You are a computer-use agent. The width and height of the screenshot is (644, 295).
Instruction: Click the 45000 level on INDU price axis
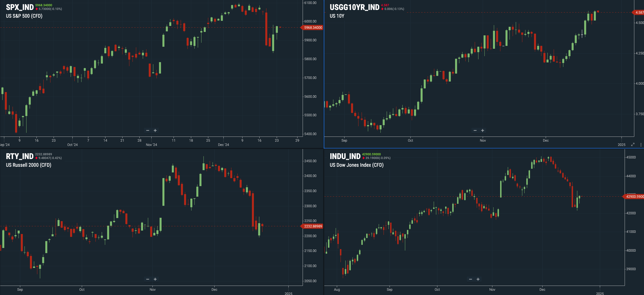tap(631, 157)
